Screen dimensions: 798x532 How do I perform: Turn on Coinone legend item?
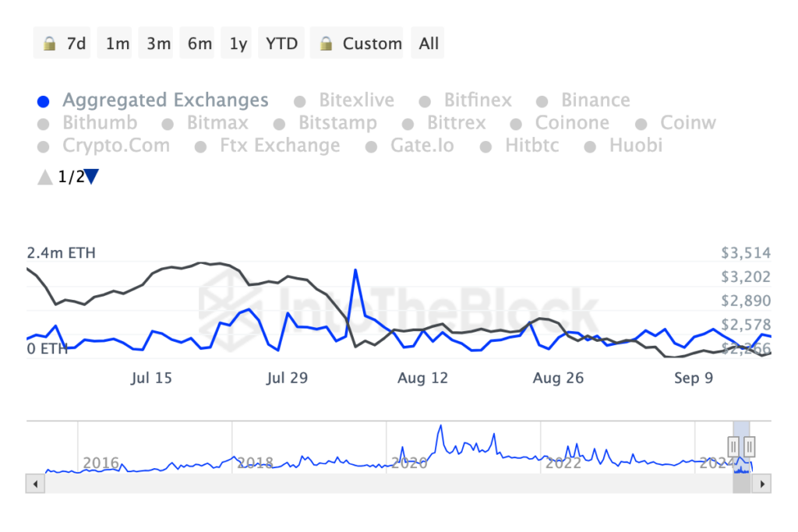click(x=560, y=122)
